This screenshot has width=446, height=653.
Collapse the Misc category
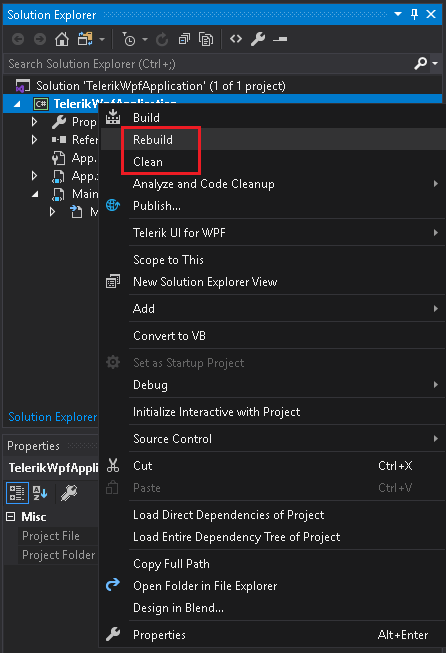click(10, 517)
